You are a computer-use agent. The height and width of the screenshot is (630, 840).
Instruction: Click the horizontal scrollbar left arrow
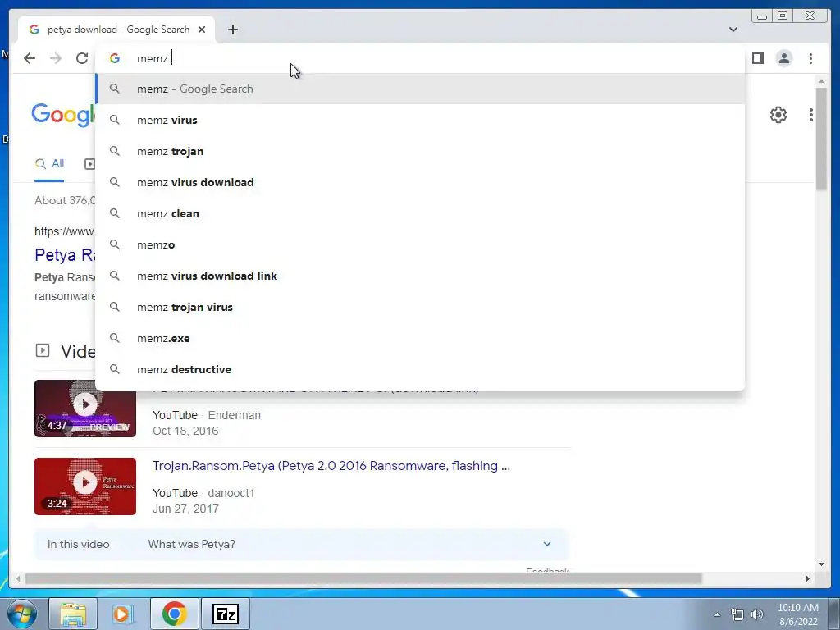18,578
